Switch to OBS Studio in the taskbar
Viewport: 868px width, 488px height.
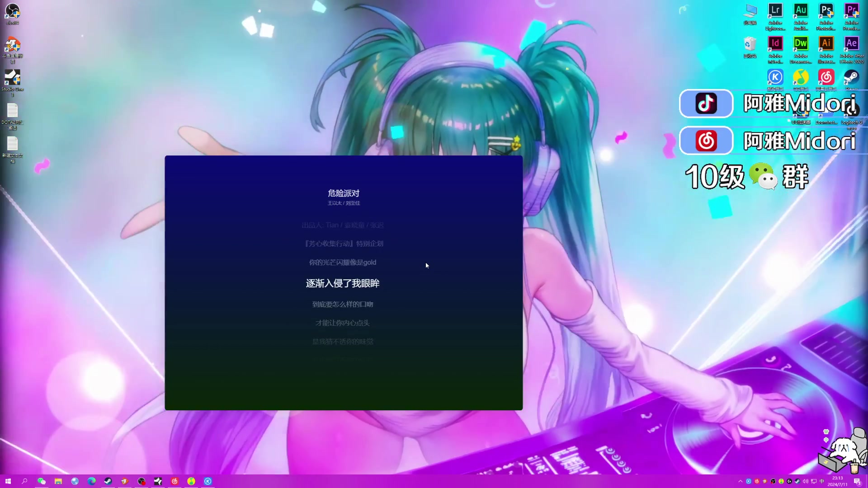142,481
